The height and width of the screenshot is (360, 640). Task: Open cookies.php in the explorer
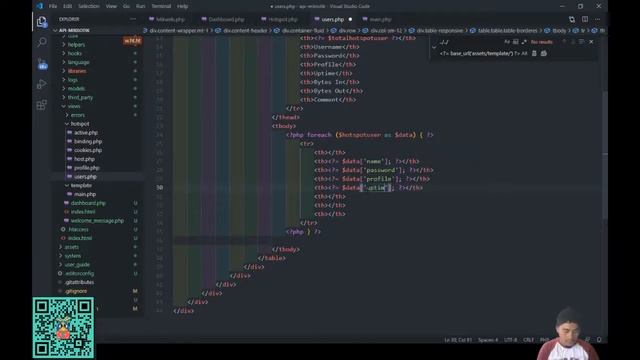coord(88,150)
